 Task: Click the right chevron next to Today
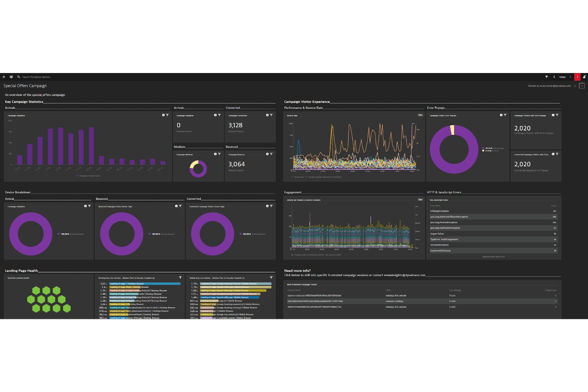coord(570,77)
